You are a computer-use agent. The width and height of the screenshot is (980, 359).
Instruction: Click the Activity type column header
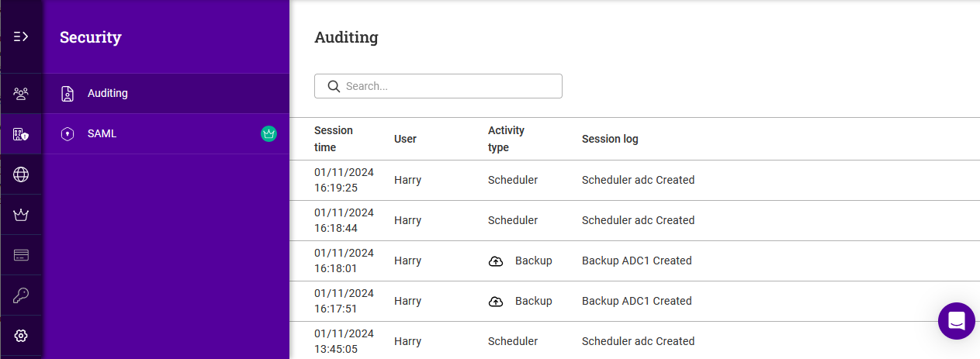[x=506, y=139]
